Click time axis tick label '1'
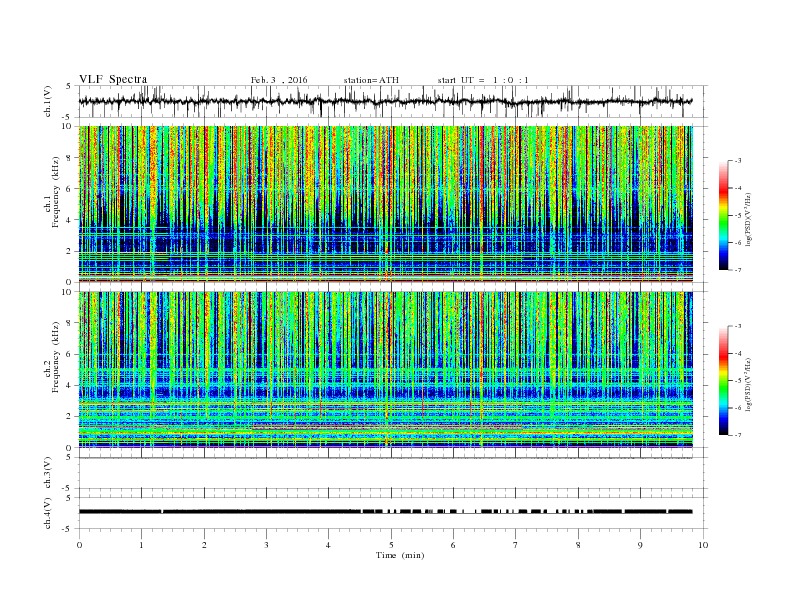 (141, 545)
